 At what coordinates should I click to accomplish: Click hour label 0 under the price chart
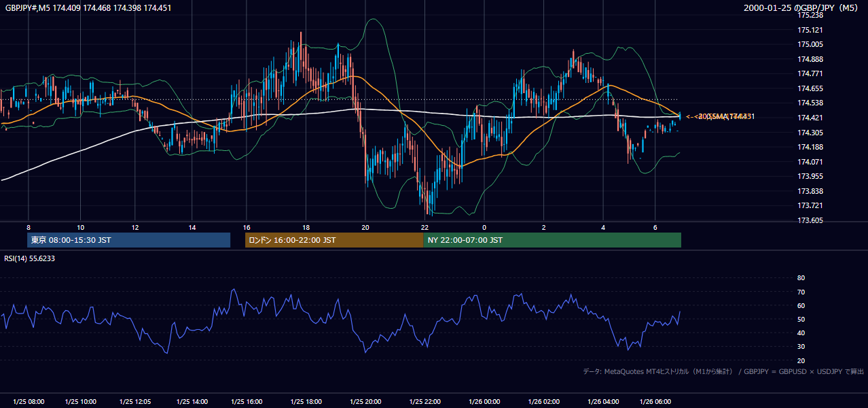click(484, 227)
